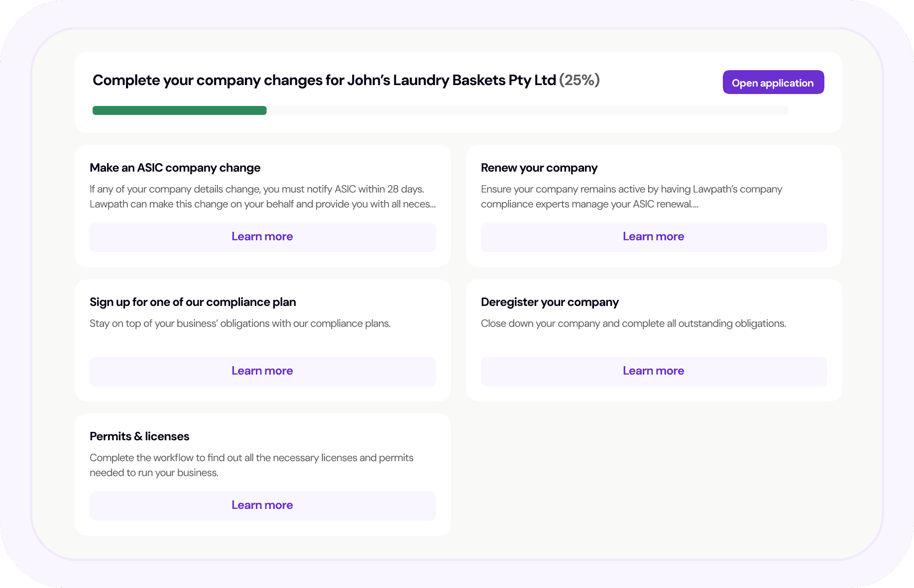Screen dimensions: 914x588
Task: Click the John's Laundry Baskets completion heading
Action: pyautogui.click(x=324, y=81)
